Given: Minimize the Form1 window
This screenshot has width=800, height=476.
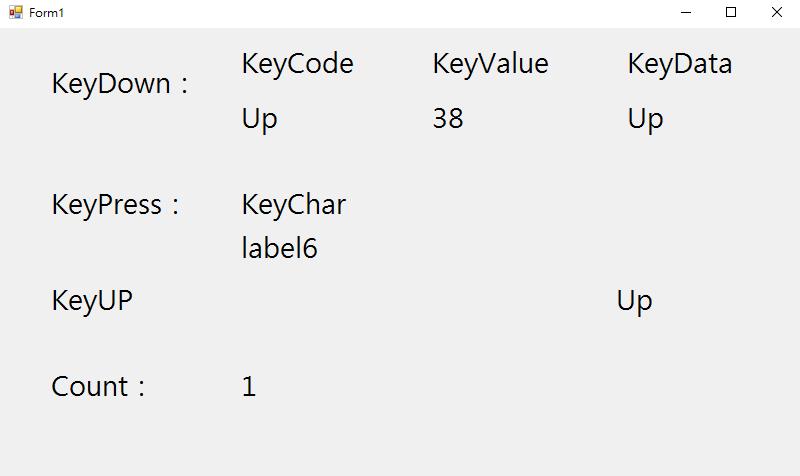Looking at the screenshot, I should point(686,12).
